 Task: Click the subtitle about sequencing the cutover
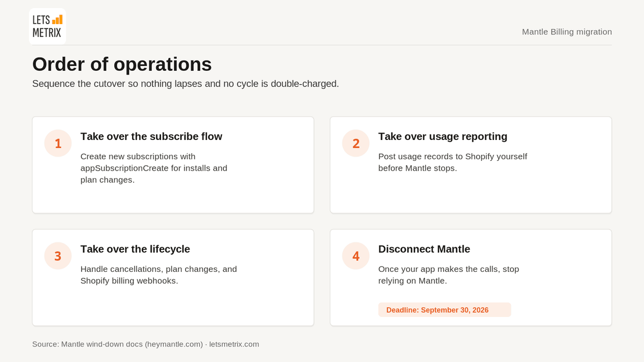click(x=186, y=84)
